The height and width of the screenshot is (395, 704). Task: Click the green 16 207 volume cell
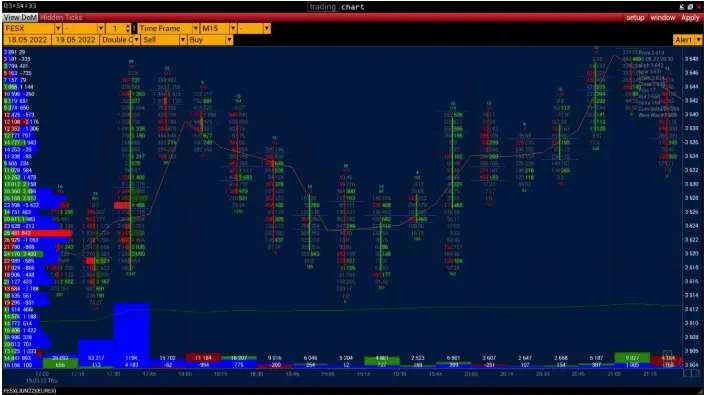(x=239, y=358)
